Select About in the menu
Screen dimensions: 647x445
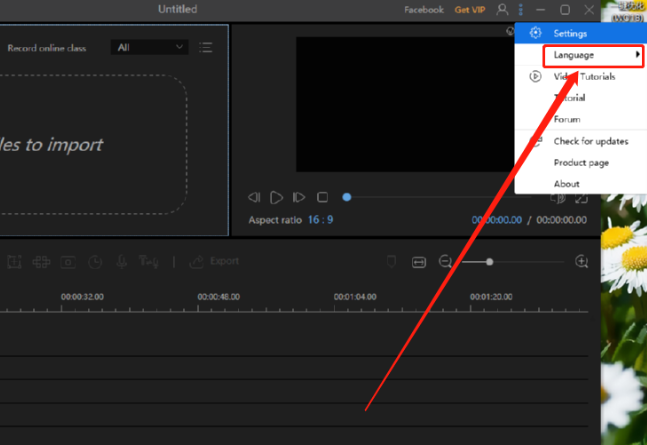pyautogui.click(x=581, y=184)
